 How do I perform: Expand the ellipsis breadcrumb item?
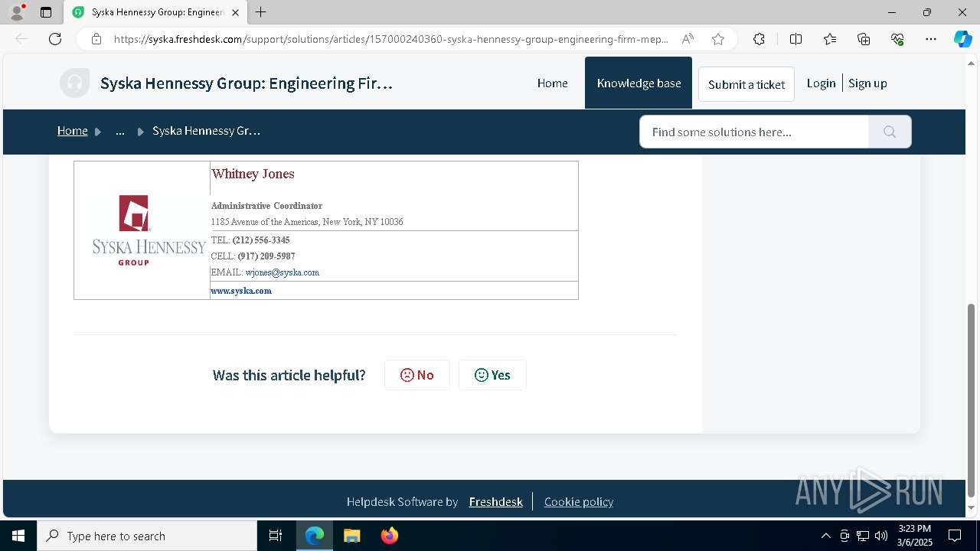click(x=120, y=131)
